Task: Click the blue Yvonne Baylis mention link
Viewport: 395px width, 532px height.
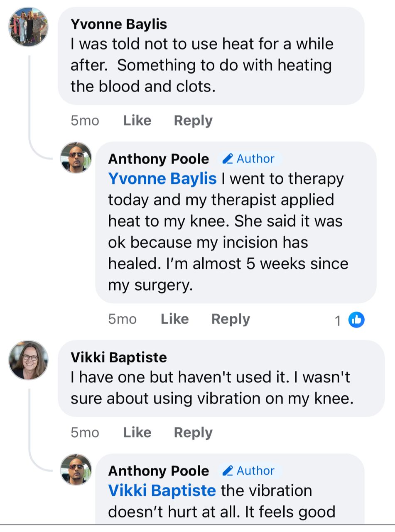Action: (162, 179)
